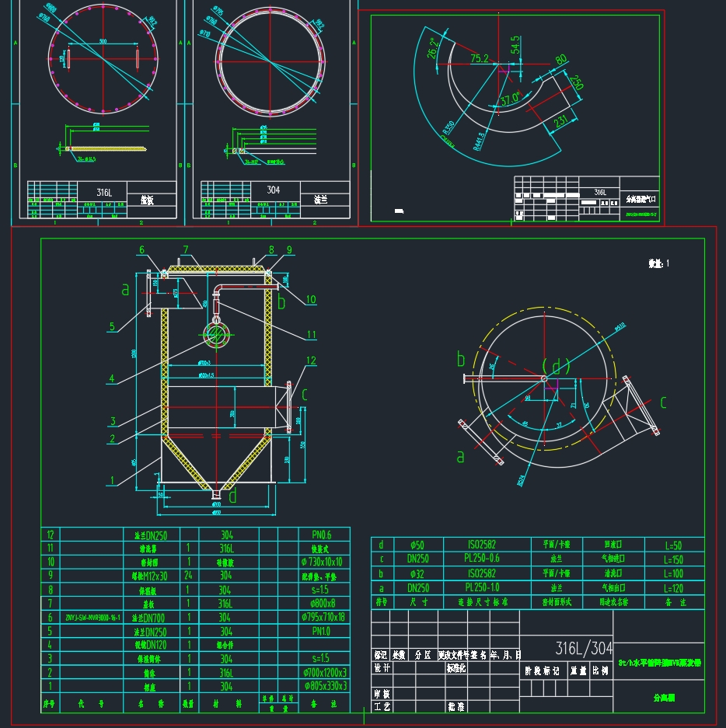Viewport: 726px width, 728px height.
Task: Click balloon number '1' on section view
Action: coord(111,480)
